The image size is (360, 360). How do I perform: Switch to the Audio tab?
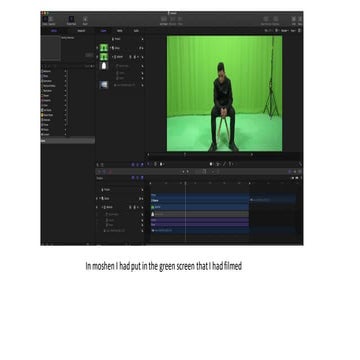[136, 31]
